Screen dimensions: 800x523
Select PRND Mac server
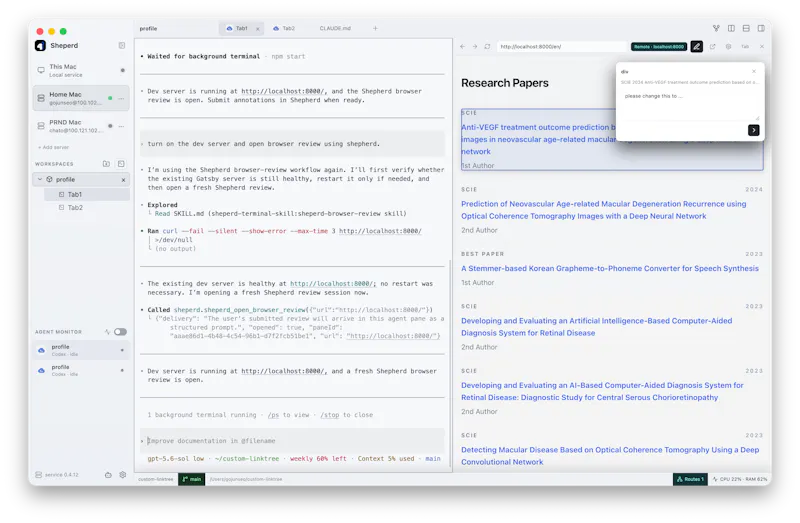pos(82,126)
